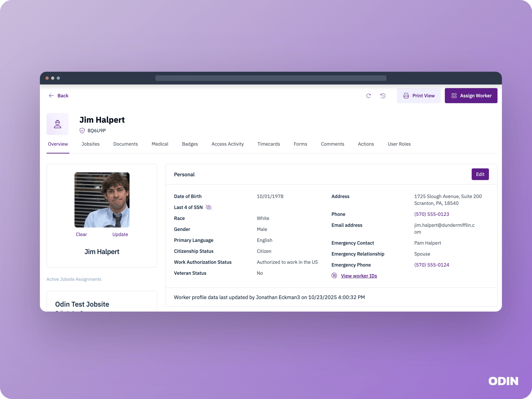This screenshot has height=399, width=532.
Task: Click the Spouse relationship value
Action: point(422,254)
